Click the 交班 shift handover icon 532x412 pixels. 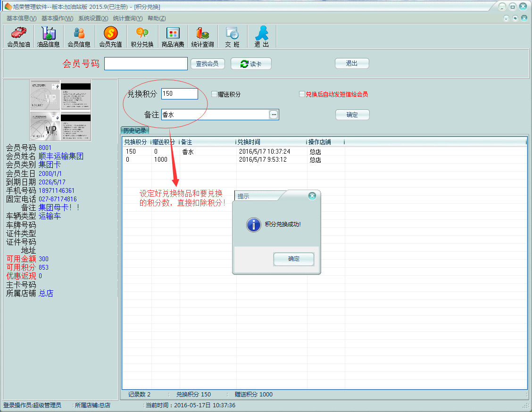(232, 37)
